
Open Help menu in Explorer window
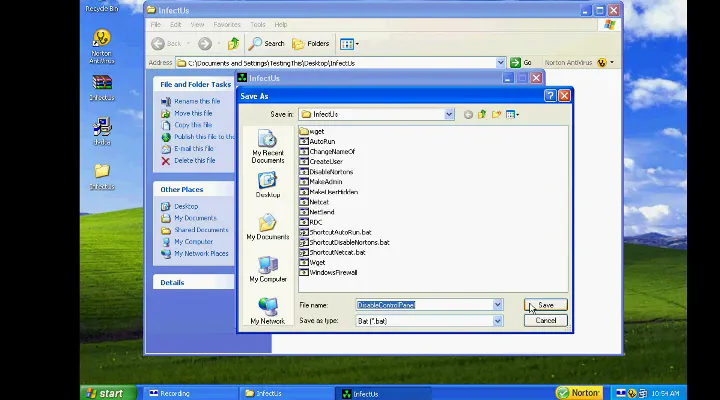[x=281, y=25]
